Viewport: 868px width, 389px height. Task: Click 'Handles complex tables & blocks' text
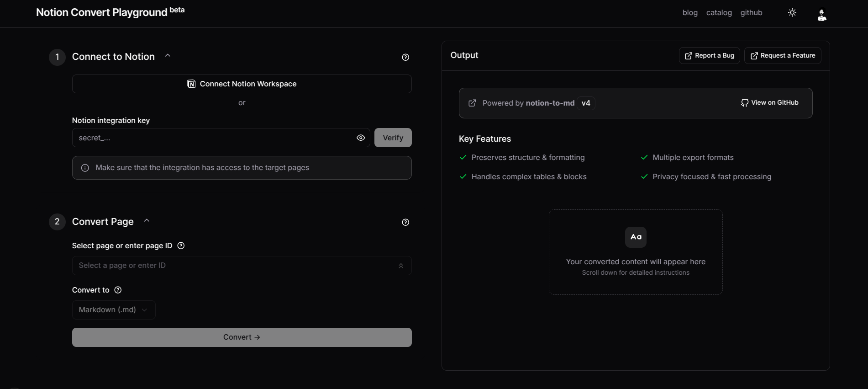(x=529, y=176)
